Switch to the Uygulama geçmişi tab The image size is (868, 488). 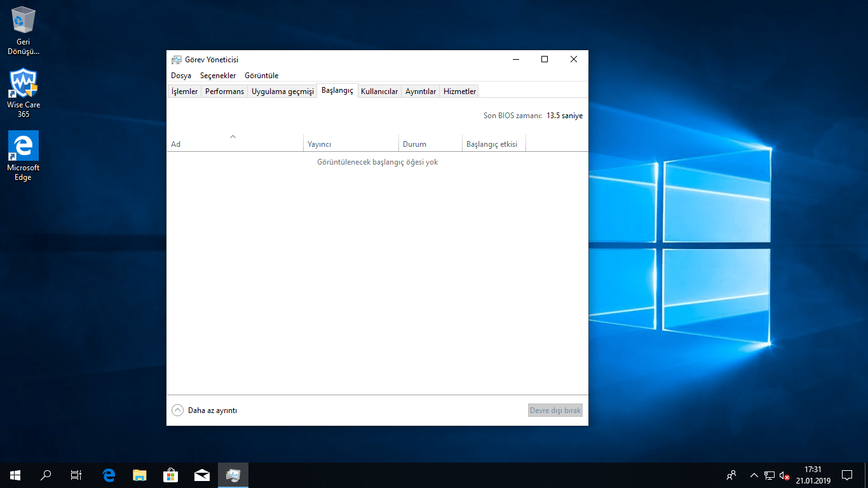coord(283,91)
